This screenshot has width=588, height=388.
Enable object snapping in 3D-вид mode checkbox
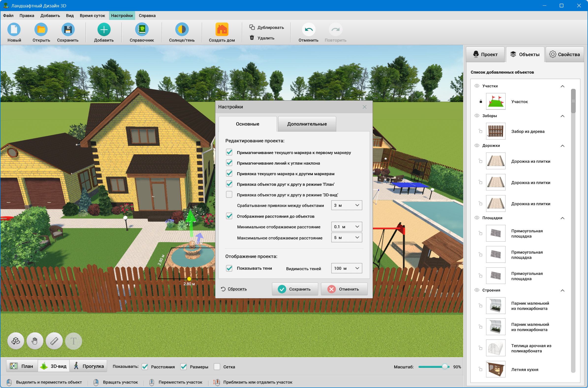(x=229, y=195)
